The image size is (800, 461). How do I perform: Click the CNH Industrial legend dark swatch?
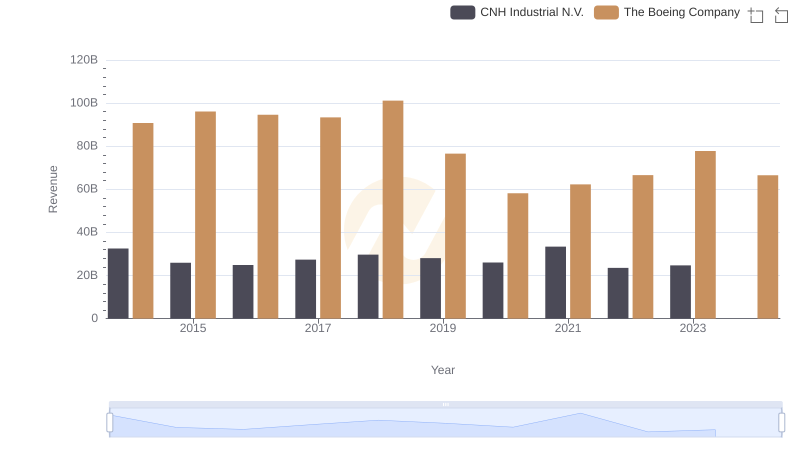tap(462, 12)
